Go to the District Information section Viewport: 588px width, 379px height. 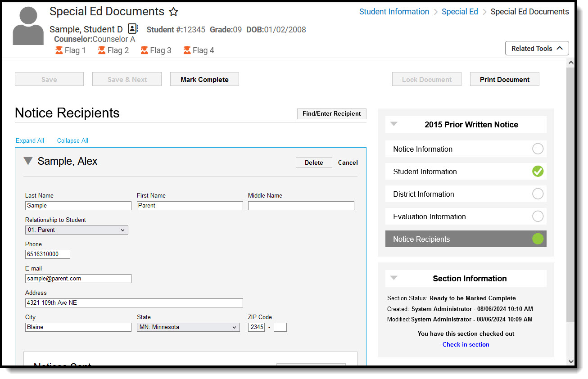coord(466,194)
